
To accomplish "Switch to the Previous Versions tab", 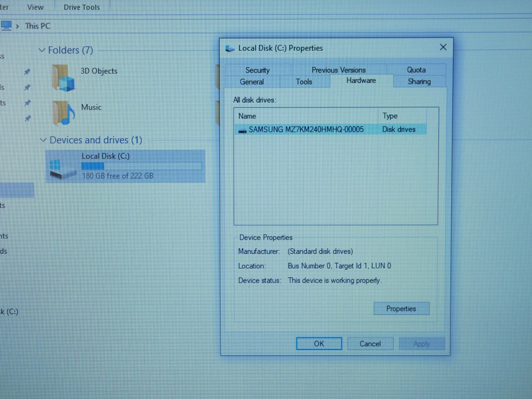I will [x=338, y=70].
